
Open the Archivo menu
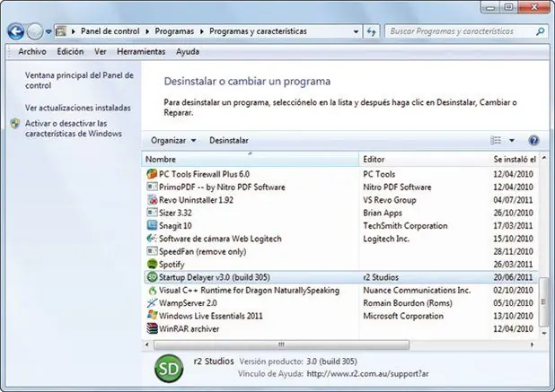click(32, 52)
